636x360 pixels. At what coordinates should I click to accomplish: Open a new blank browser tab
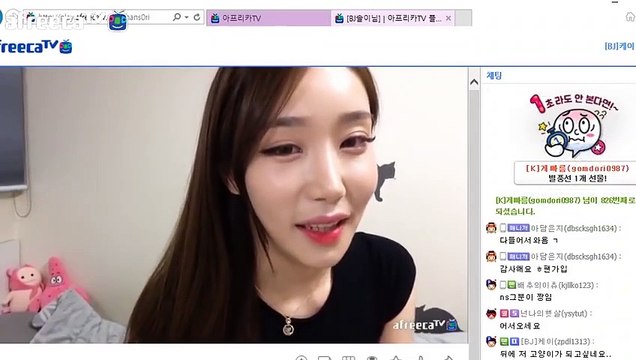[x=464, y=18]
